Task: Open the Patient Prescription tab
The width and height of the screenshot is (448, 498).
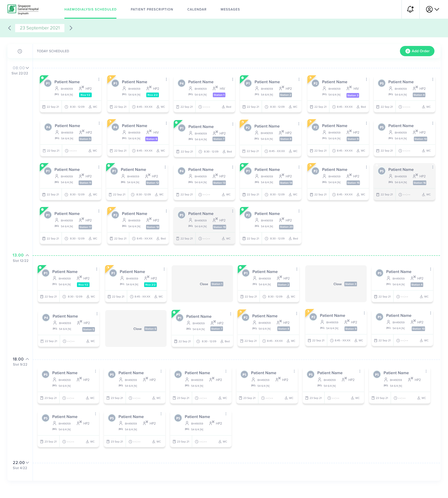Action: (152, 9)
